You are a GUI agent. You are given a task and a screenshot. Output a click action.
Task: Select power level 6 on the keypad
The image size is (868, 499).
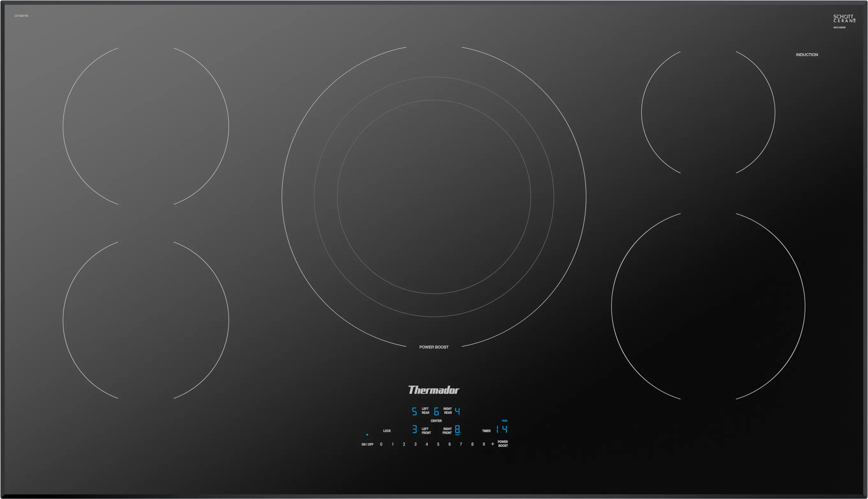(449, 444)
